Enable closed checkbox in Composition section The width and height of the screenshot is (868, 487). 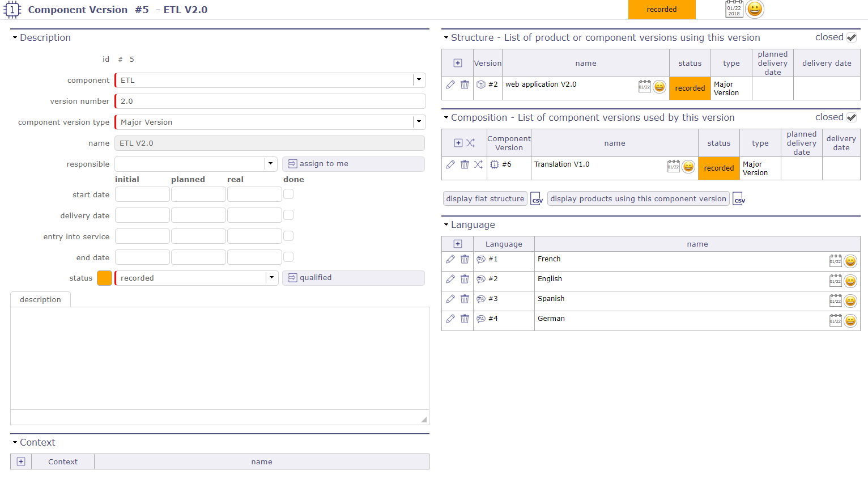coord(852,117)
